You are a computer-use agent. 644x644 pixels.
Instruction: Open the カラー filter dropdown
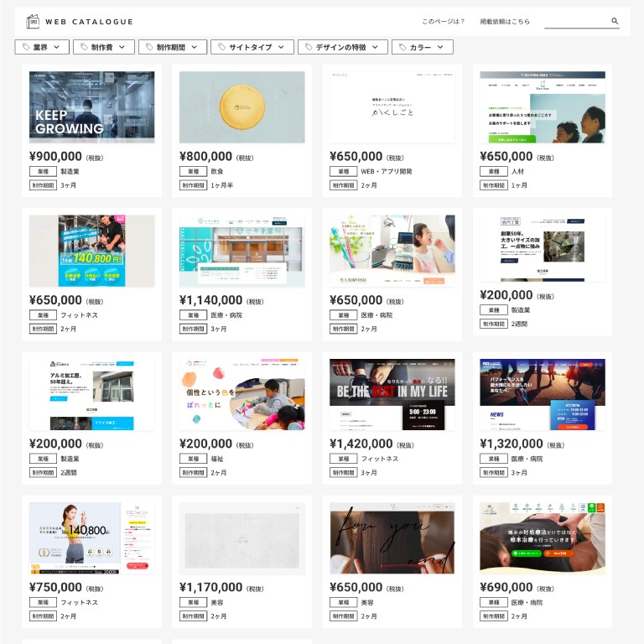[x=423, y=47]
